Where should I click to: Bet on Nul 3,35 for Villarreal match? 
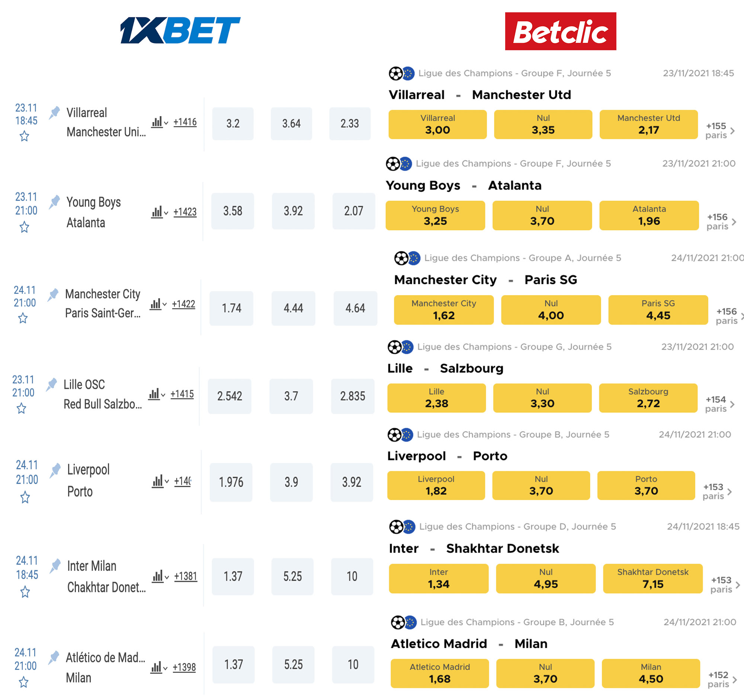[543, 125]
